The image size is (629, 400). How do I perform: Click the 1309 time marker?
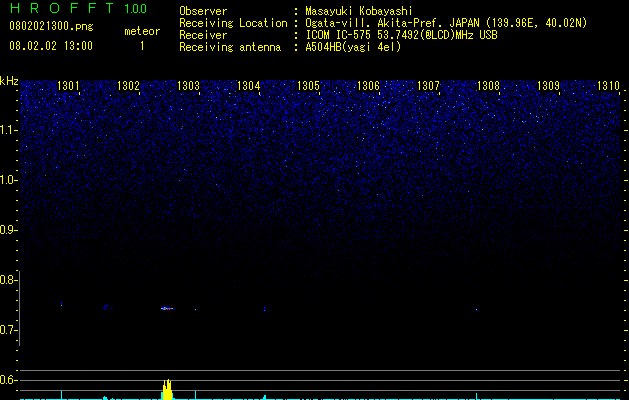pos(548,86)
